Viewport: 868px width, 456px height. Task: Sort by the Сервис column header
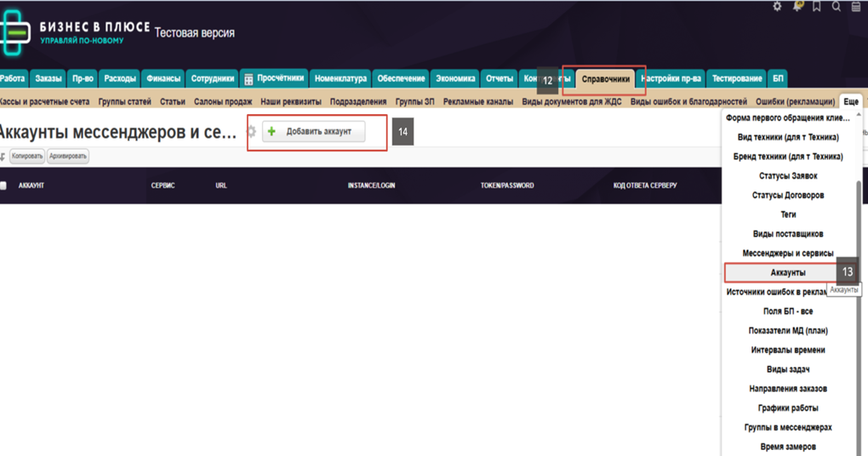pyautogui.click(x=163, y=185)
